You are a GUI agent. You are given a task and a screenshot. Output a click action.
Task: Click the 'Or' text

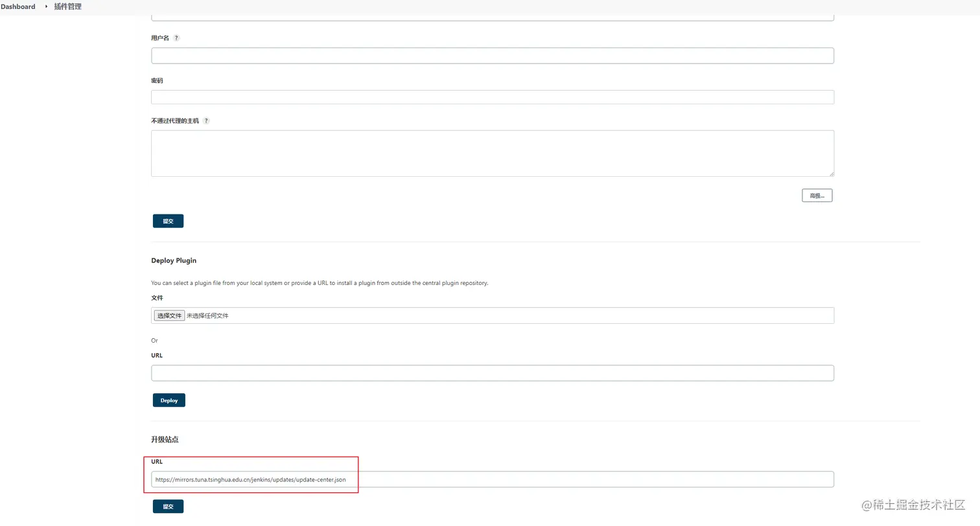pyautogui.click(x=154, y=340)
